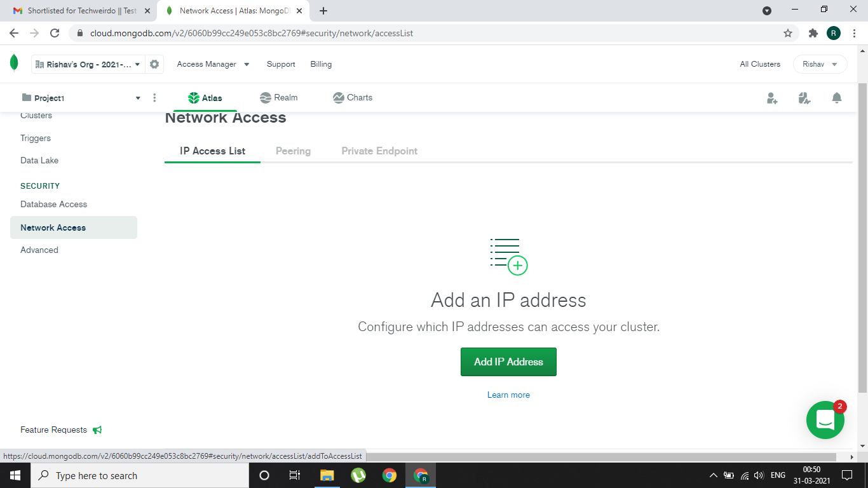Click the bookmark star in address bar
This screenshot has height=488, width=868.
(788, 33)
